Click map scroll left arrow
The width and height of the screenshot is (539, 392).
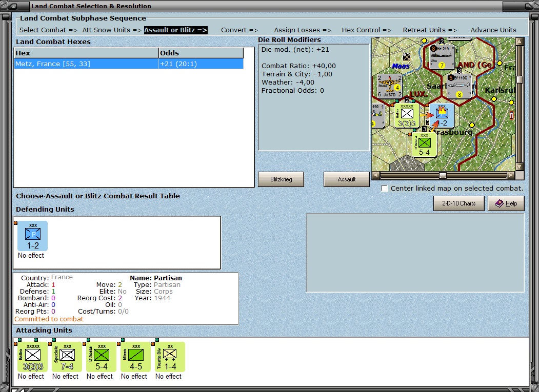[376, 176]
